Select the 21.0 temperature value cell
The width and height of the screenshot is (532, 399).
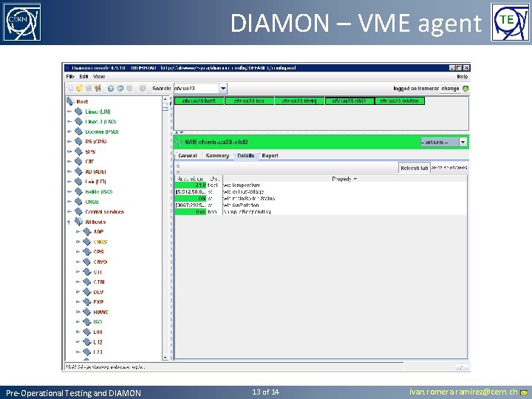(x=191, y=185)
